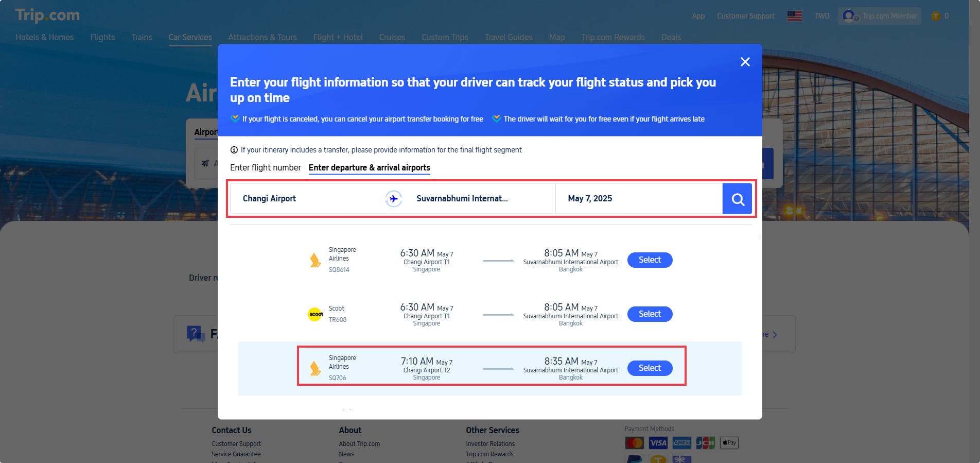Switch to the Enter flight number tab

click(x=266, y=167)
